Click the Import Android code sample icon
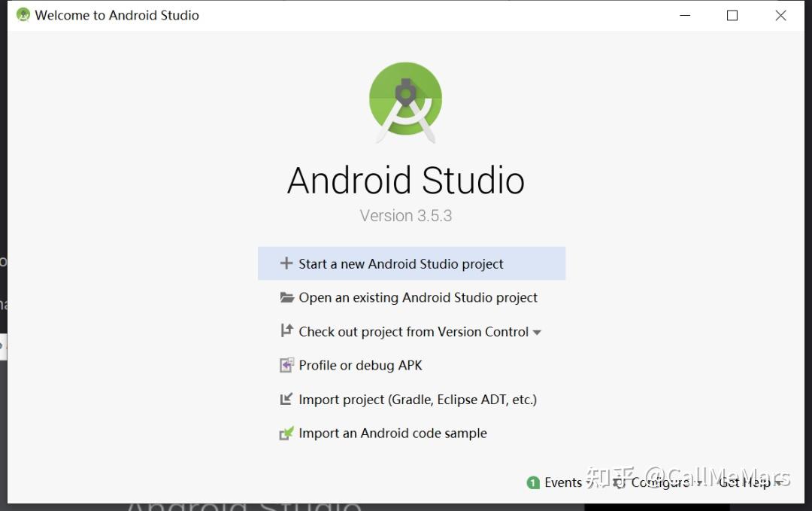 (x=286, y=433)
